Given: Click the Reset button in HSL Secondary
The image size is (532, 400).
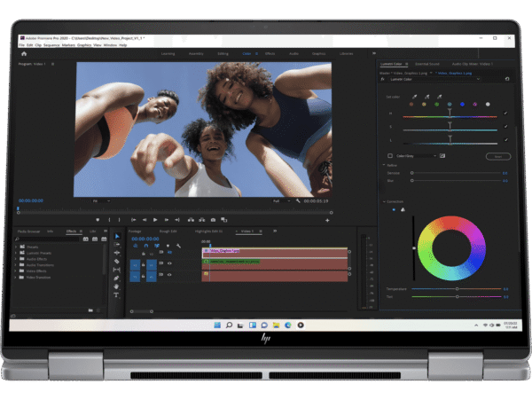Looking at the screenshot, I should (497, 156).
